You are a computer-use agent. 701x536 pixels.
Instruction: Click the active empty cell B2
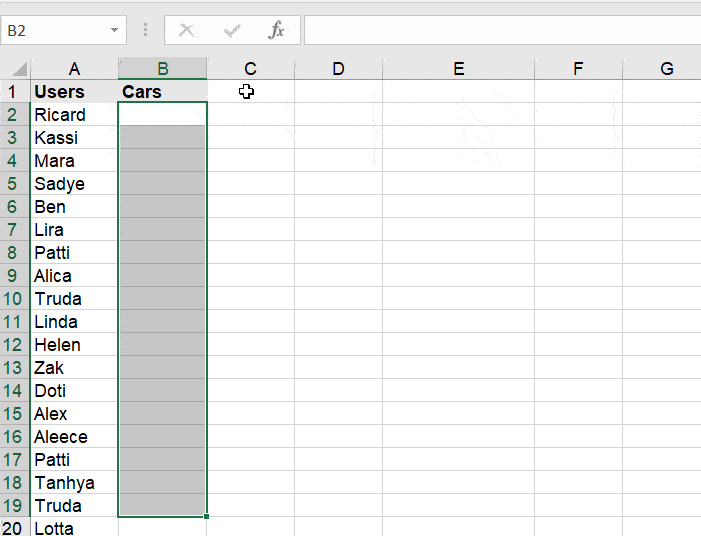163,114
